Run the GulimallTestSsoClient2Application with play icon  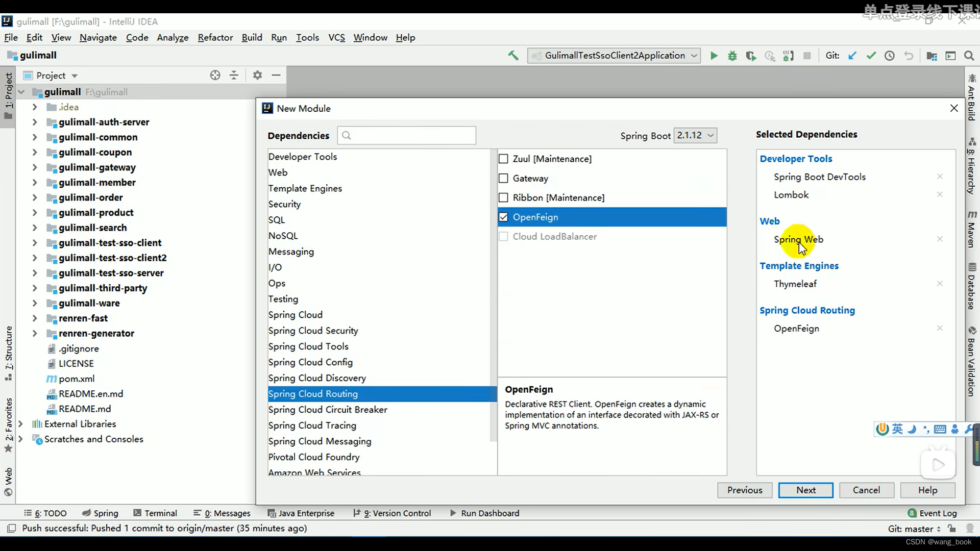714,56
